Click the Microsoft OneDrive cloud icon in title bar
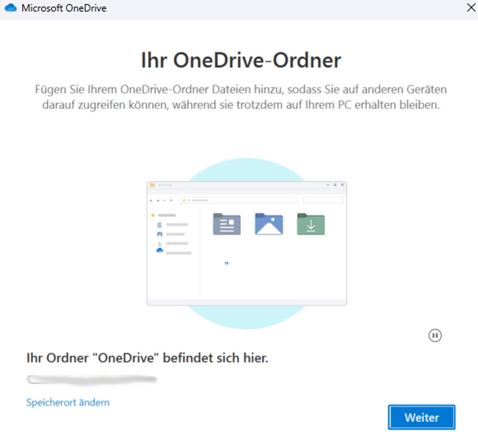 [9, 7]
